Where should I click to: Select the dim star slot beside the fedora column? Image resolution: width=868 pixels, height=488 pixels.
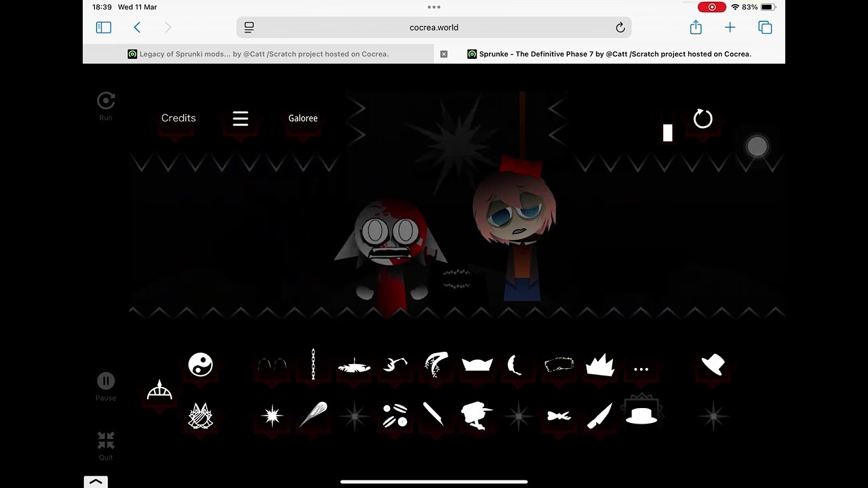(713, 415)
